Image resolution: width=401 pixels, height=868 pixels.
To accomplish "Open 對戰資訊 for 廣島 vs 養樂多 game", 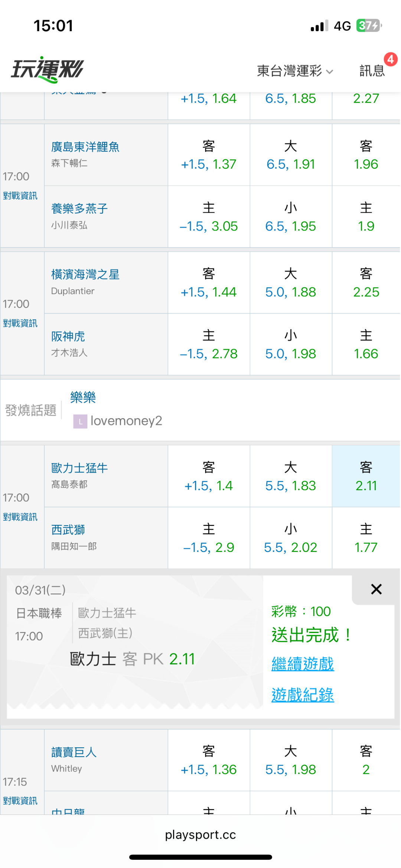I will click(20, 196).
